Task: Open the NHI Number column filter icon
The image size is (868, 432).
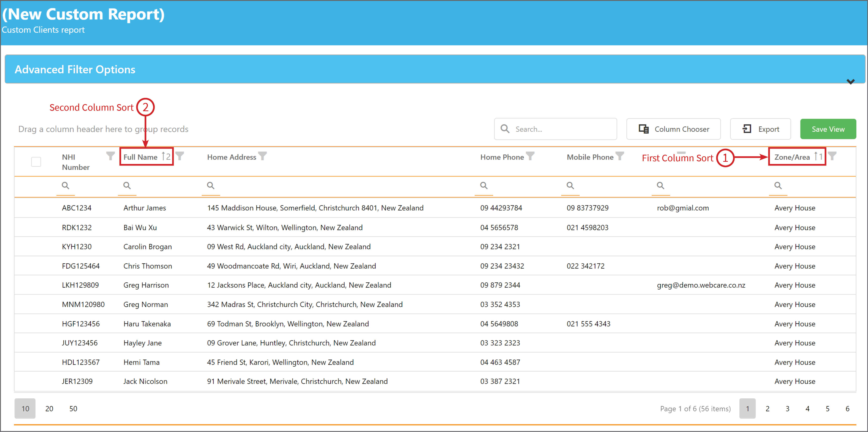Action: [110, 156]
